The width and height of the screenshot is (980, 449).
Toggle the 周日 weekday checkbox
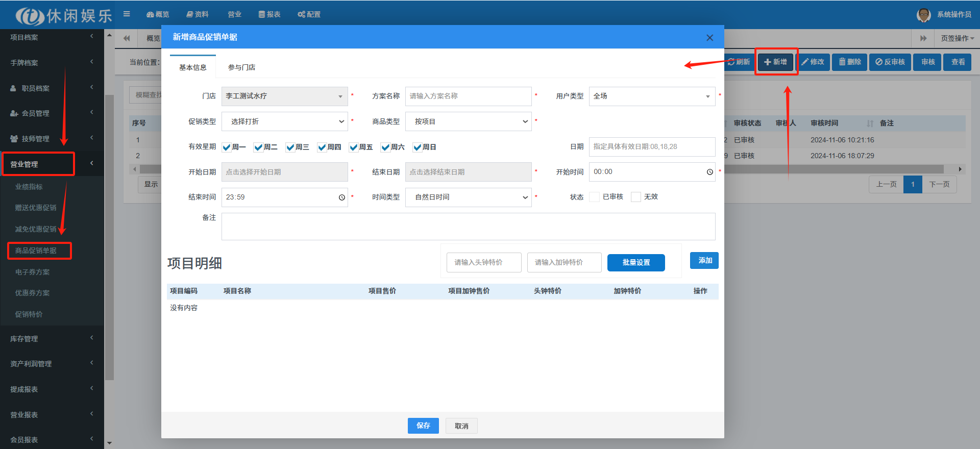tap(418, 147)
